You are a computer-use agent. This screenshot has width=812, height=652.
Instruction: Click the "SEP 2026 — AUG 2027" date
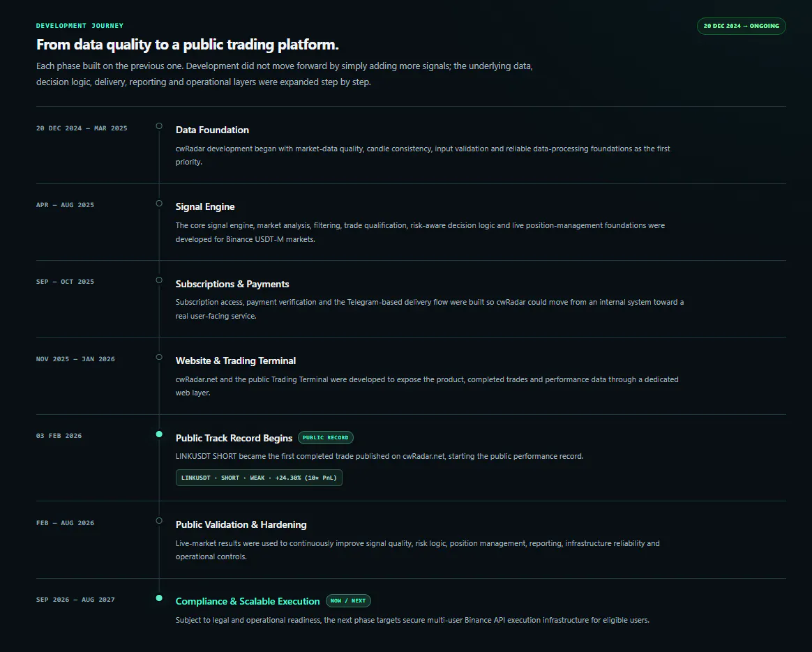point(75,600)
